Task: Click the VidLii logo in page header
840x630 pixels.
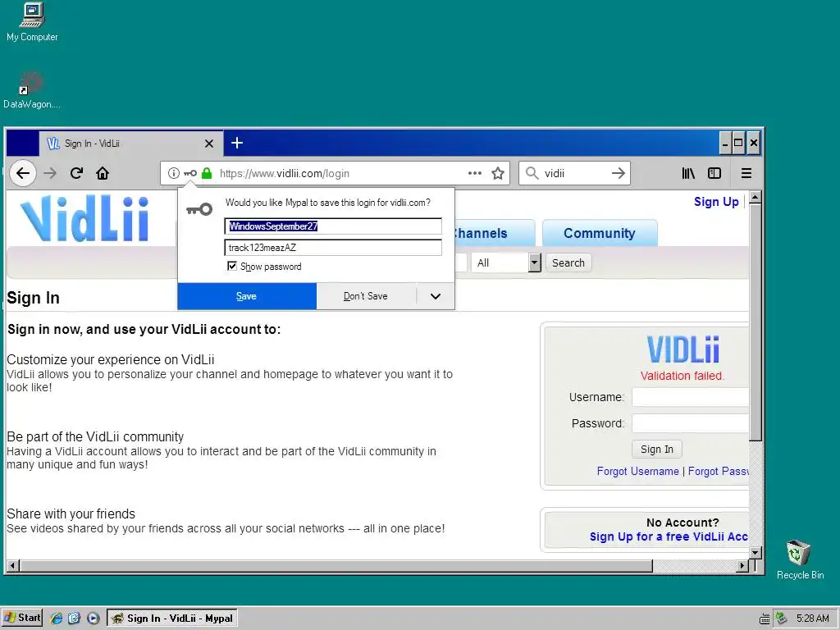Action: click(84, 218)
